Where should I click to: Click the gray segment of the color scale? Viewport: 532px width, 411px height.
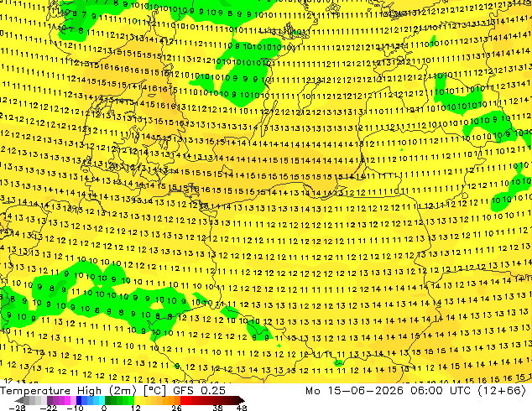(x=35, y=400)
